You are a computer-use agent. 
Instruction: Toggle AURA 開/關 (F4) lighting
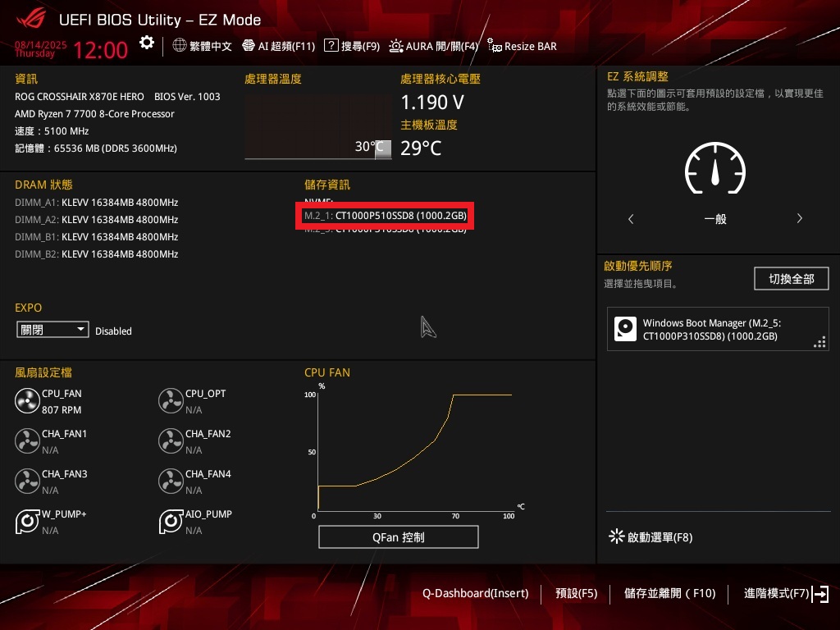click(x=433, y=46)
